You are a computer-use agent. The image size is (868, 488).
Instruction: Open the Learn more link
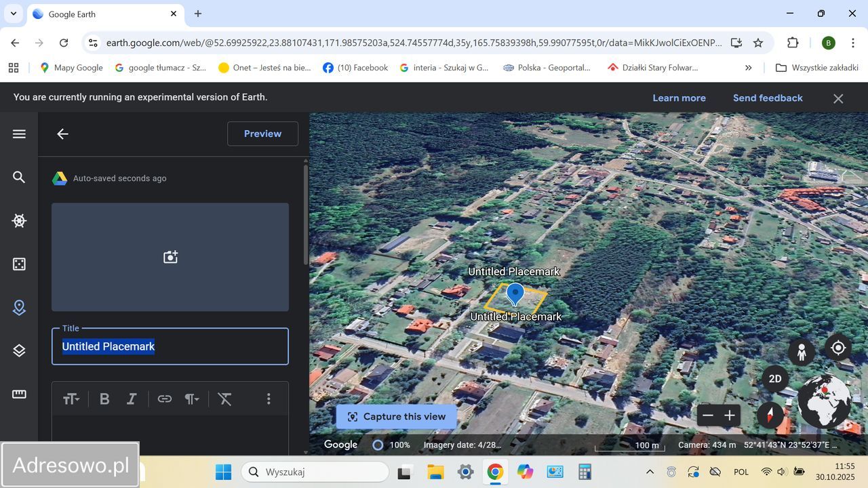click(679, 98)
